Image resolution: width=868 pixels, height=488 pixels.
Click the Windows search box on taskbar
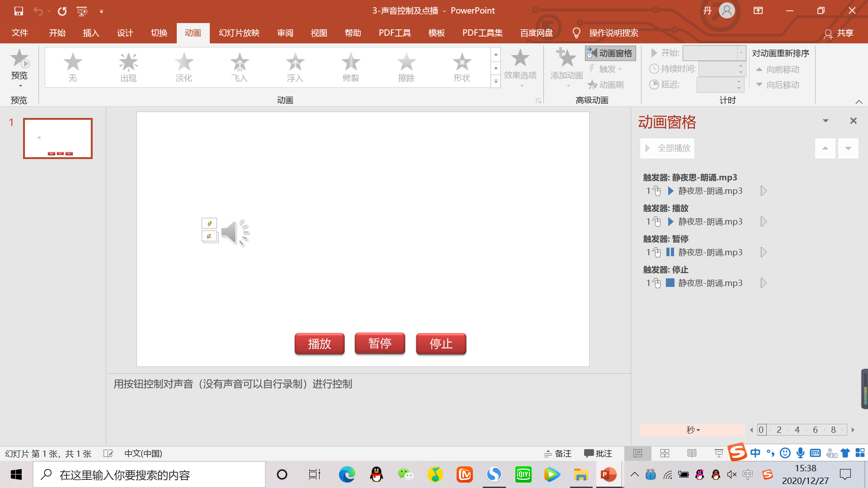point(149,474)
